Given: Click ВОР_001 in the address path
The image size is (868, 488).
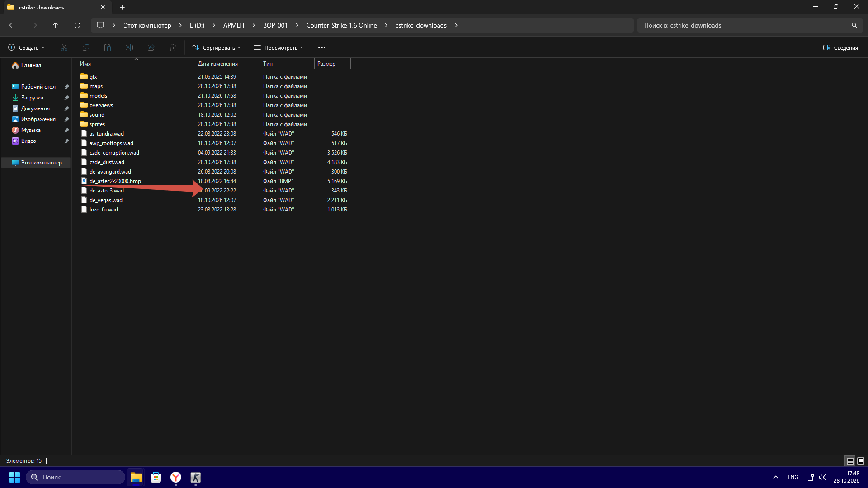Looking at the screenshot, I should pos(275,25).
